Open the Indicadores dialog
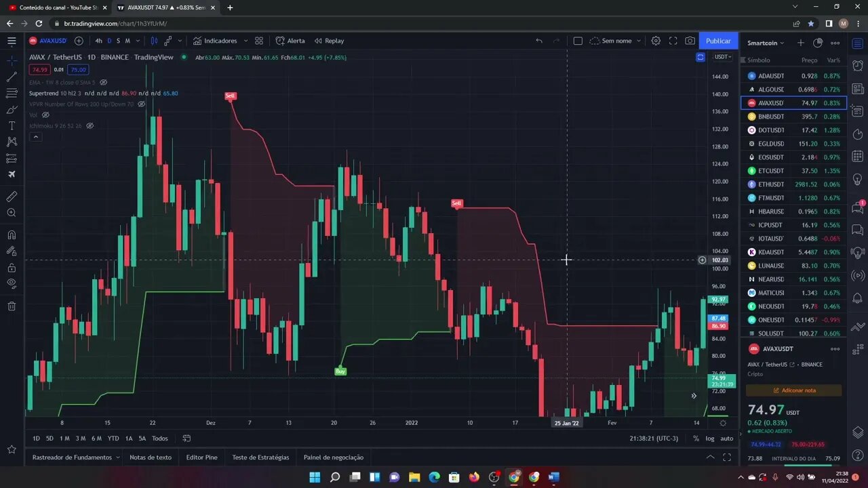This screenshot has height=488, width=868. [x=216, y=41]
